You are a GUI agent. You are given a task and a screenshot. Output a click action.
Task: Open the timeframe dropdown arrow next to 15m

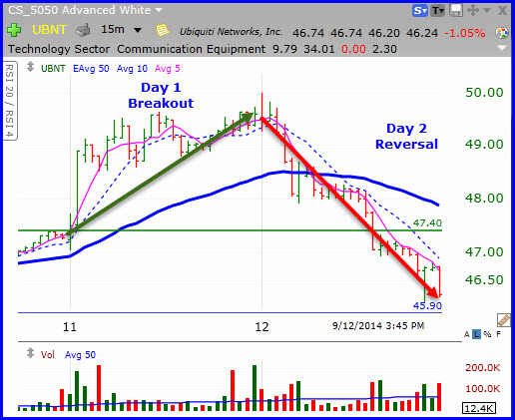tap(138, 30)
